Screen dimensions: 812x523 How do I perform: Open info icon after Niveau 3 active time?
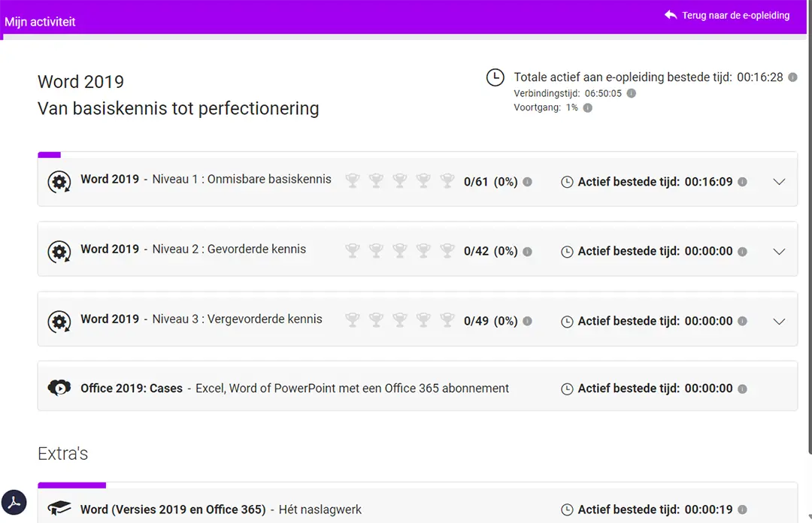pyautogui.click(x=742, y=321)
